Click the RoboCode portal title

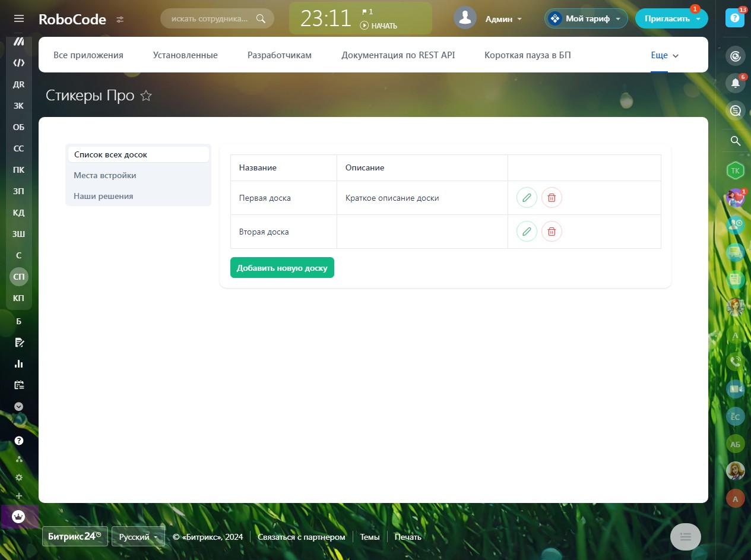pos(72,19)
